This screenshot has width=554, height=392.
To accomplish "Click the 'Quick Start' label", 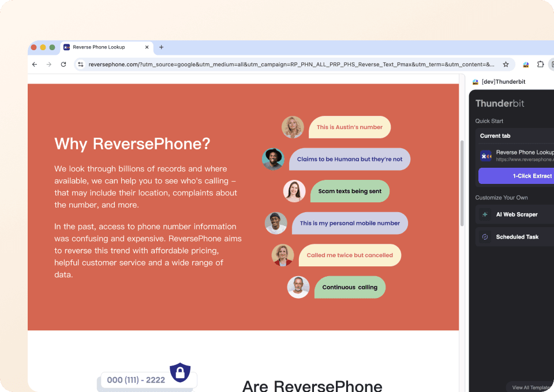I will pyautogui.click(x=489, y=121).
